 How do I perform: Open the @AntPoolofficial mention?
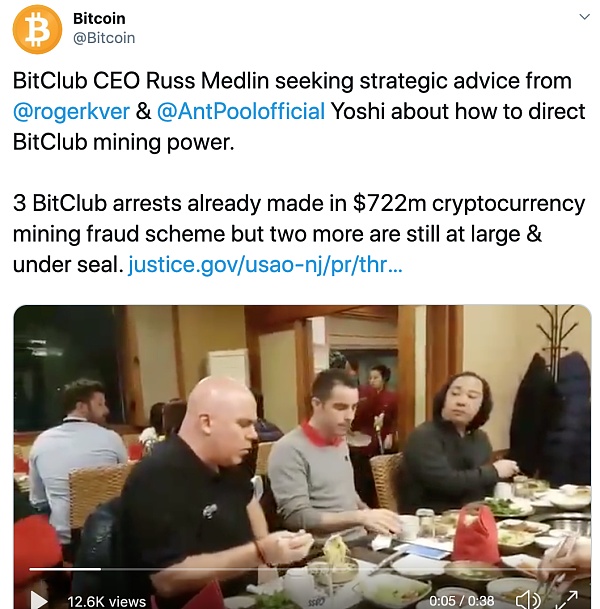(241, 111)
